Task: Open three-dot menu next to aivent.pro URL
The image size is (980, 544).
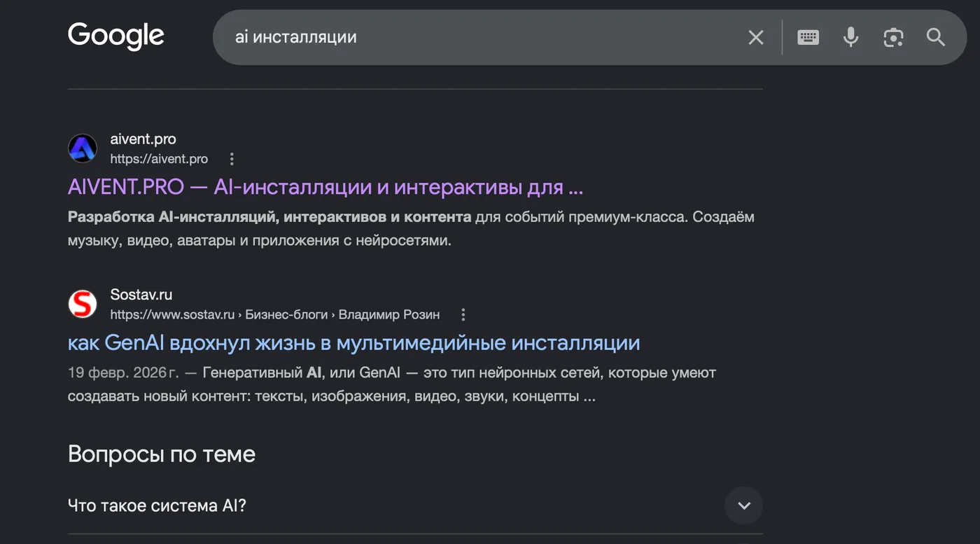Action: pos(232,159)
